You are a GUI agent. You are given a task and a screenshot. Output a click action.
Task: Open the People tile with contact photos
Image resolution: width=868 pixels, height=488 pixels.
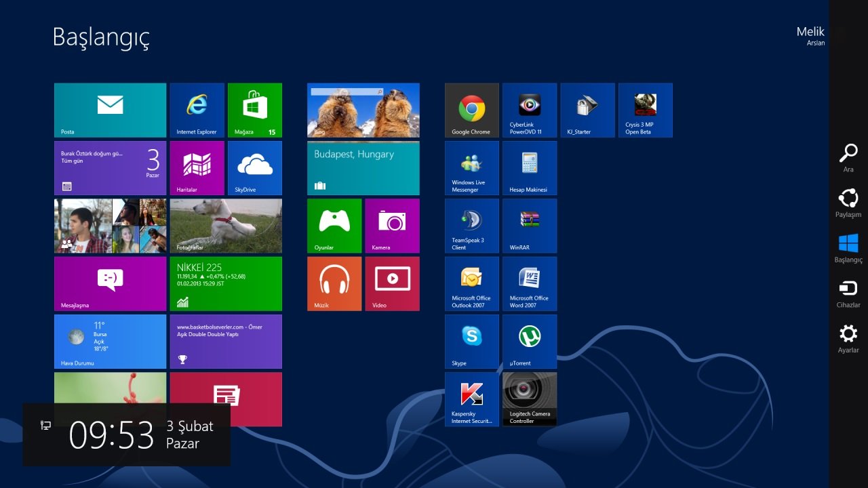coord(110,226)
